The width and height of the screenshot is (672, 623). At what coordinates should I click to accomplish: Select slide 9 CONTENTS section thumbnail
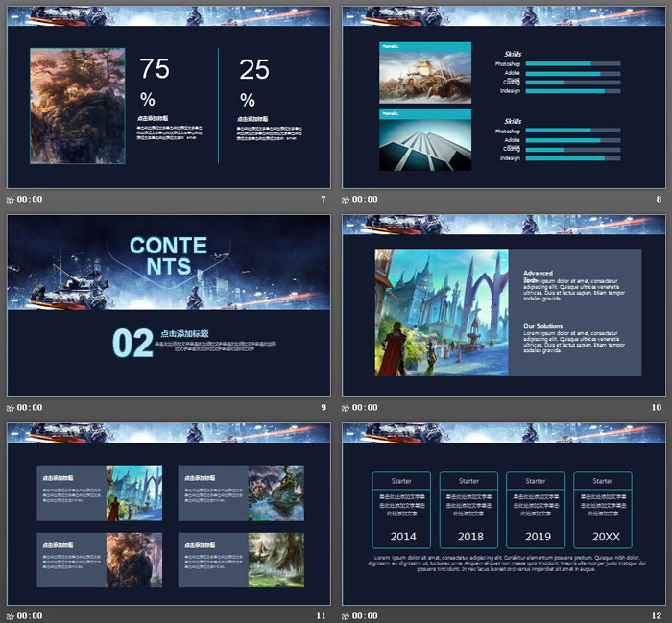(169, 305)
